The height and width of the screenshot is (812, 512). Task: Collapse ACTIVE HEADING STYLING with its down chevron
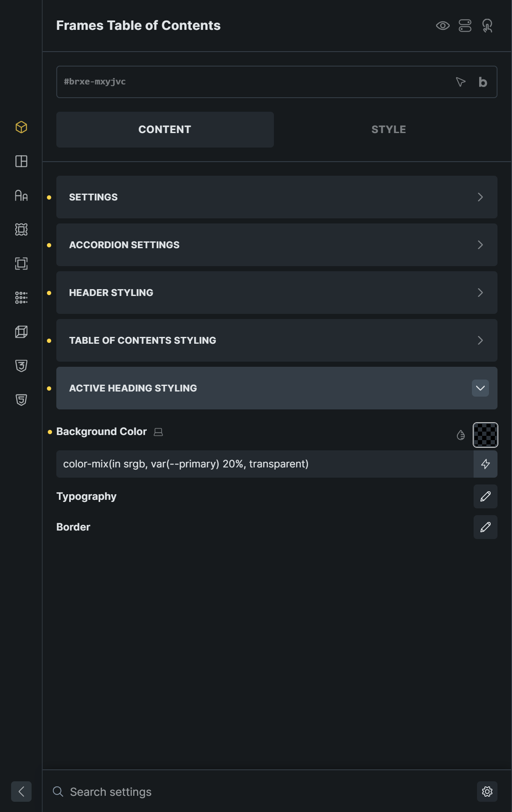click(x=480, y=388)
